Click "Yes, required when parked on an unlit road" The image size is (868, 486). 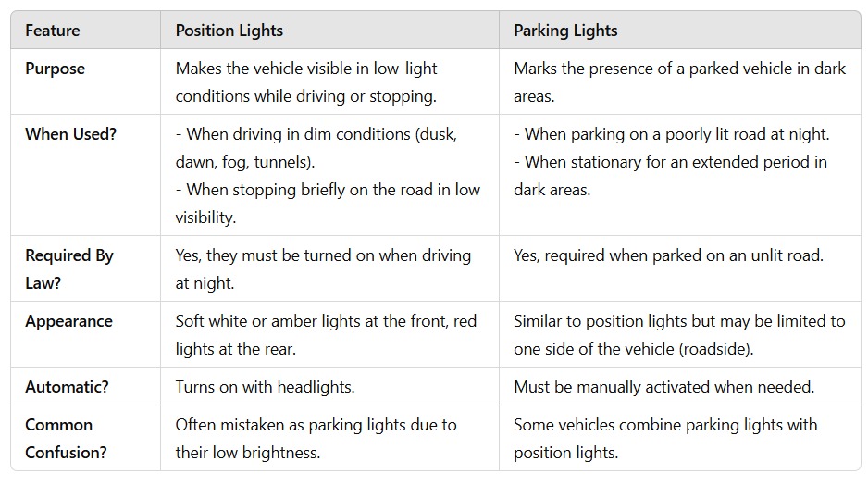(x=668, y=255)
